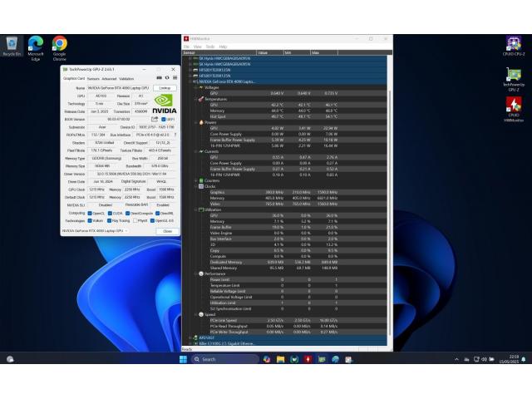Click the Bus Interface question mark icon
Viewport: 532px width, 399px height.
tap(175, 135)
